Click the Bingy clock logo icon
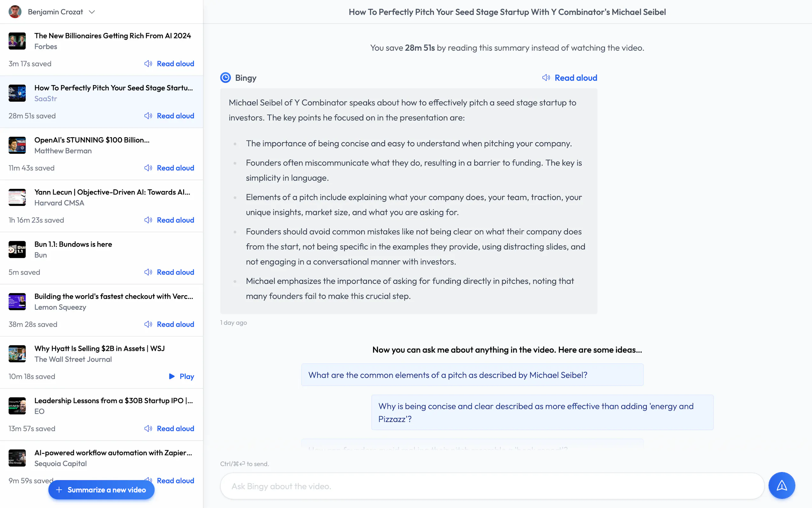This screenshot has width=812, height=508. pyautogui.click(x=225, y=78)
